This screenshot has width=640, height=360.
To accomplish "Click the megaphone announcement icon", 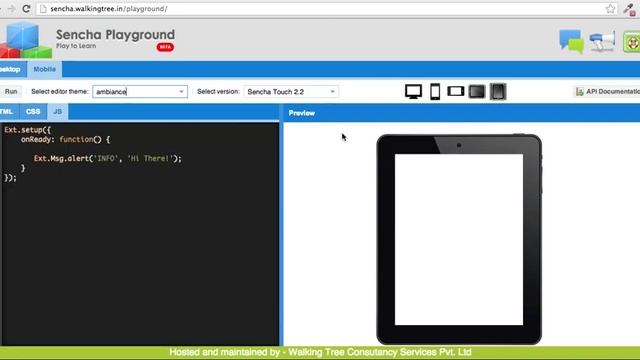I will pos(602,42).
